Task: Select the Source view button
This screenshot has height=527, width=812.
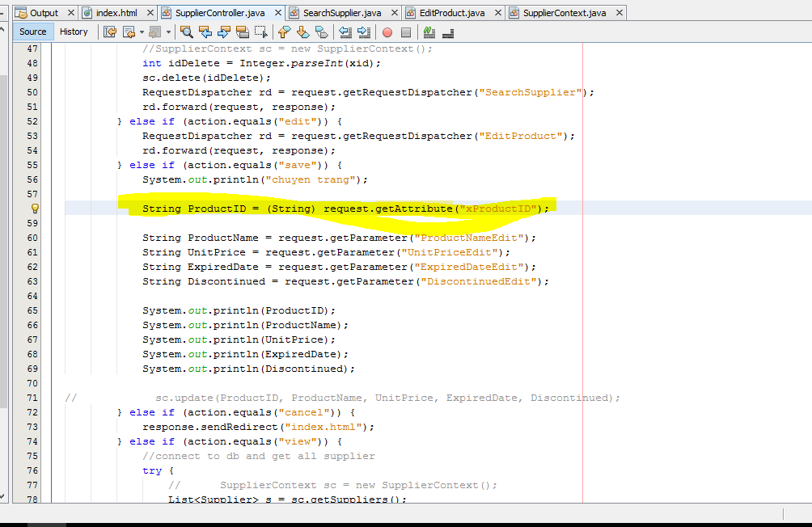Action: [33, 32]
